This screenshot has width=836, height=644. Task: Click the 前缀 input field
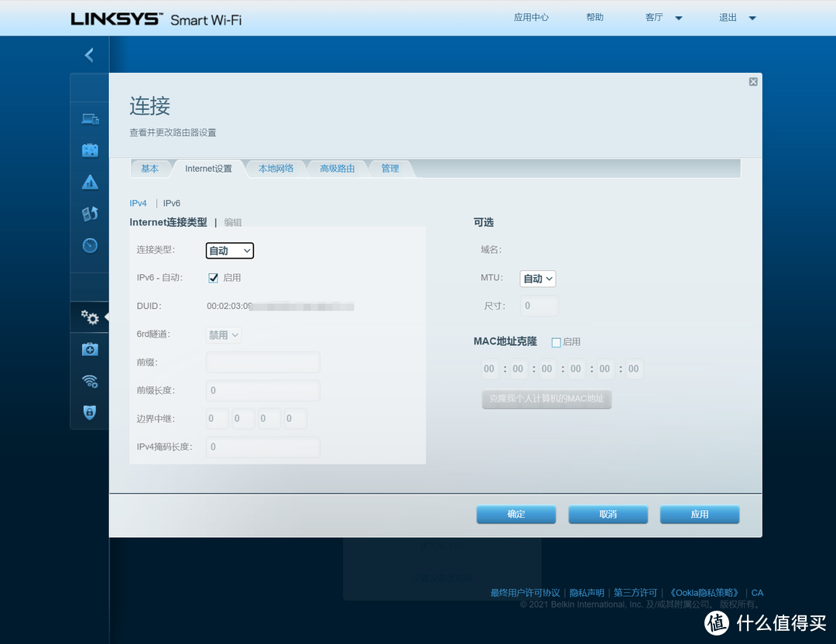(x=262, y=362)
